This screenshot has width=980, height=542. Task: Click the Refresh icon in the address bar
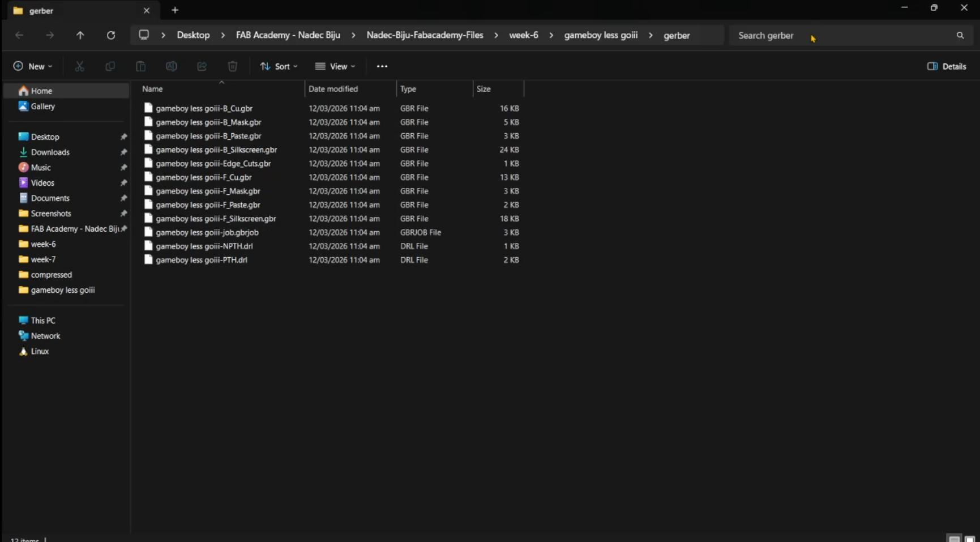[111, 35]
